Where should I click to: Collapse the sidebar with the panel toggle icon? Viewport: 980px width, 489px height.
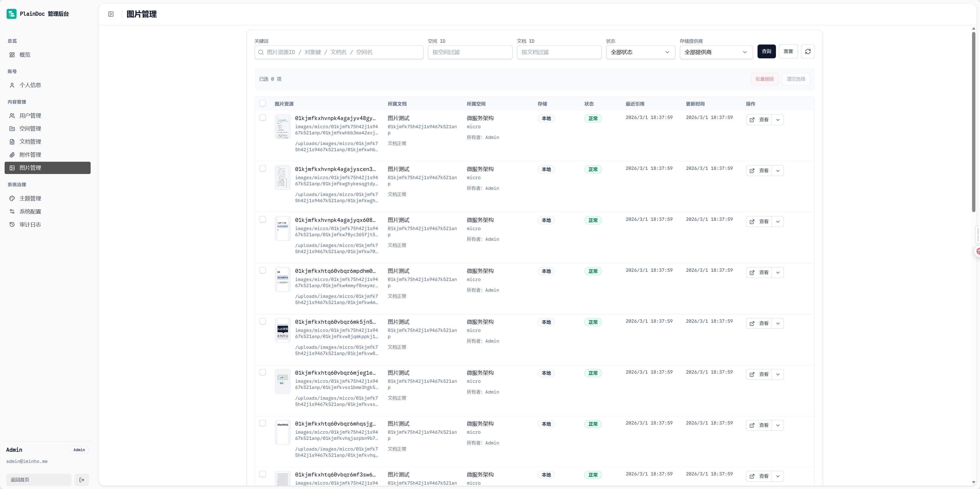click(x=111, y=14)
